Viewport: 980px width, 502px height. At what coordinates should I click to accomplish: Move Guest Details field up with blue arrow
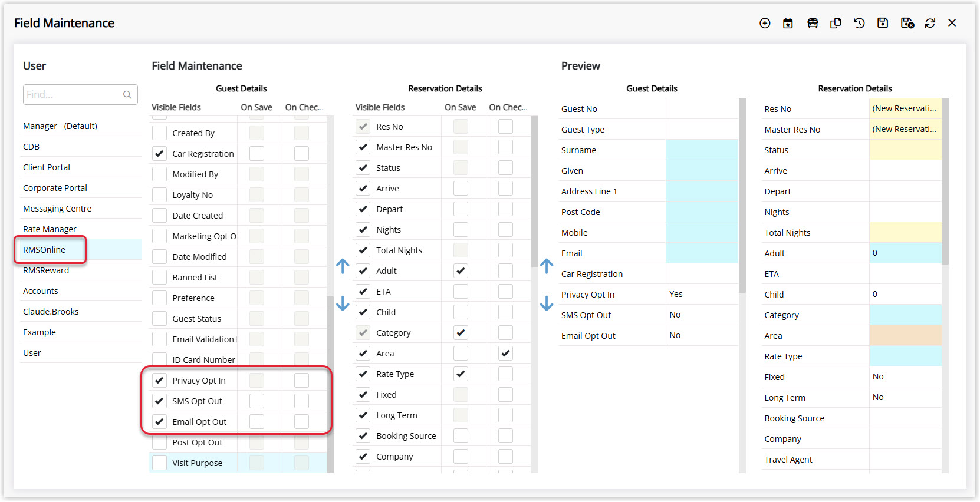point(343,266)
